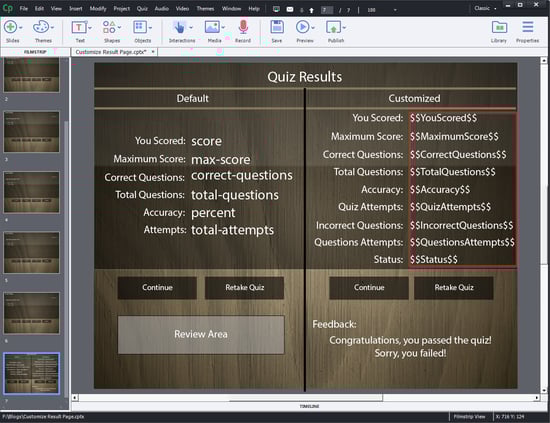The width and height of the screenshot is (550, 423).
Task: Open the Classic workspace dropdown
Action: (x=485, y=8)
